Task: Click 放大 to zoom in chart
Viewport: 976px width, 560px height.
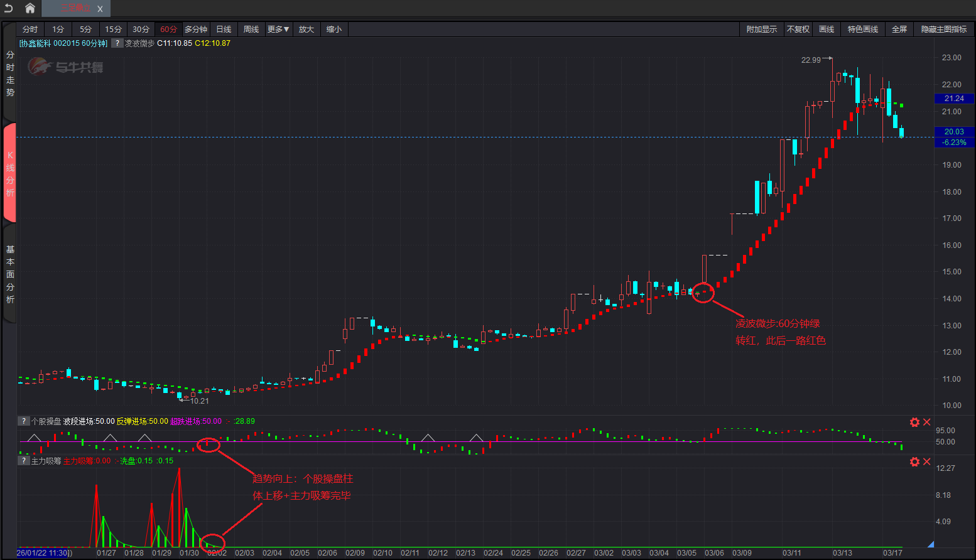Action: [x=306, y=30]
